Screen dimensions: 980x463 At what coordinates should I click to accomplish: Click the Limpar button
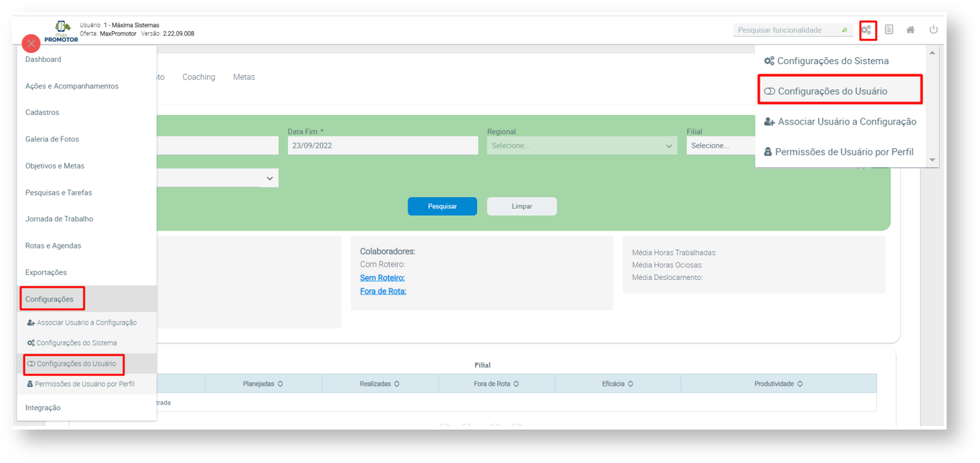(522, 207)
